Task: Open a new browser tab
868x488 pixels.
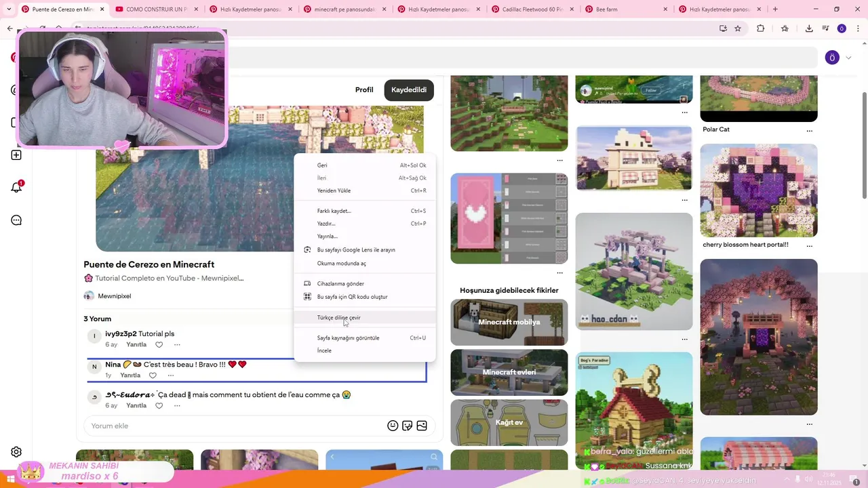Action: point(775,9)
